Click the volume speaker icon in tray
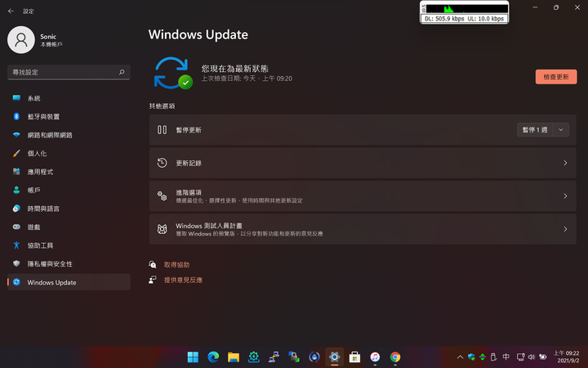Image resolution: width=588 pixels, height=368 pixels. (x=532, y=357)
